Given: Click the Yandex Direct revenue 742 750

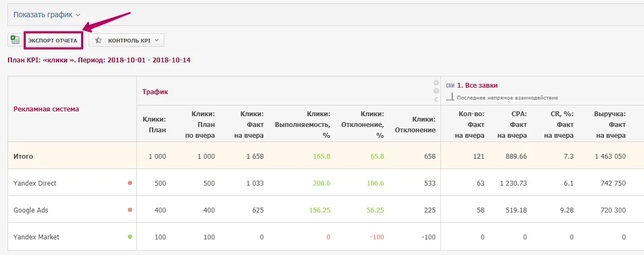Looking at the screenshot, I should pos(613,183).
